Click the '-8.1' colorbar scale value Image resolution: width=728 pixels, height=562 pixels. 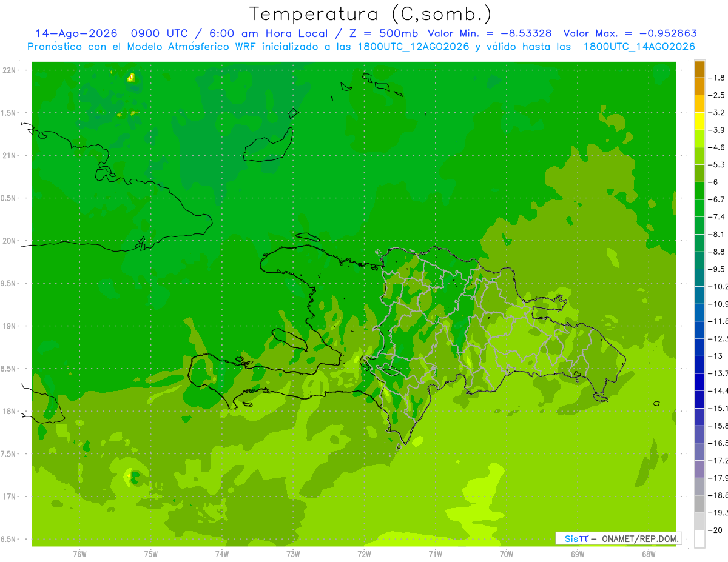(x=717, y=234)
